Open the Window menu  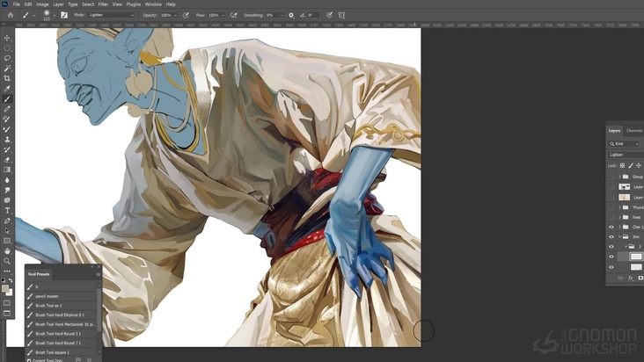pyautogui.click(x=153, y=4)
